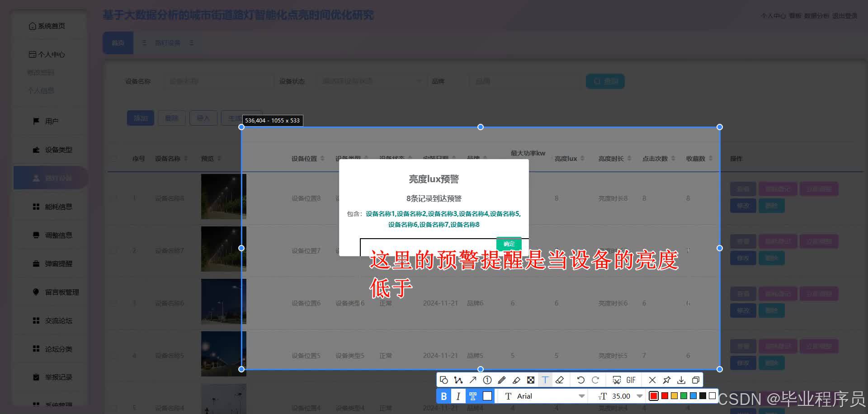
Task: Click the clipboard icon beside 举报记录
Action: pos(36,377)
